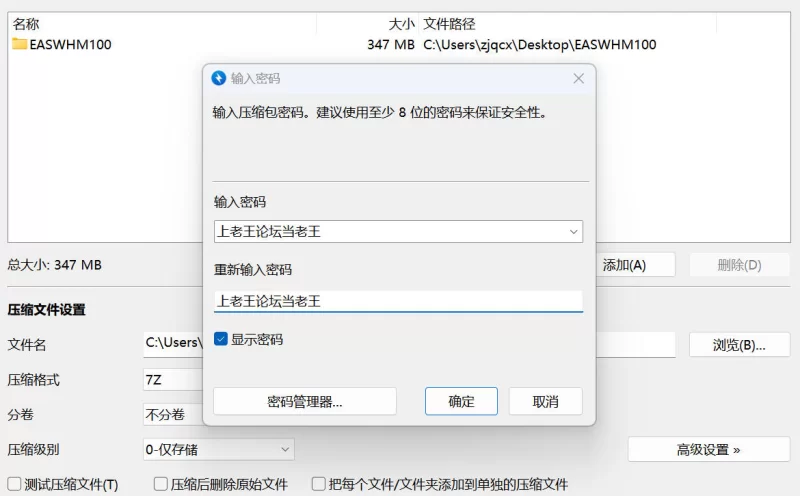Close the 输入密码 dialog
Screen dimensions: 800x496
[x=578, y=78]
